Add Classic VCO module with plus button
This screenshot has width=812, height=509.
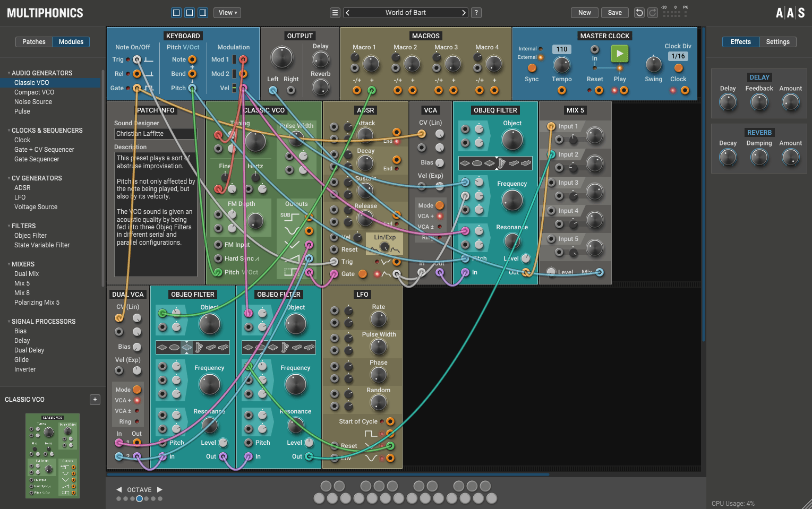(95, 400)
